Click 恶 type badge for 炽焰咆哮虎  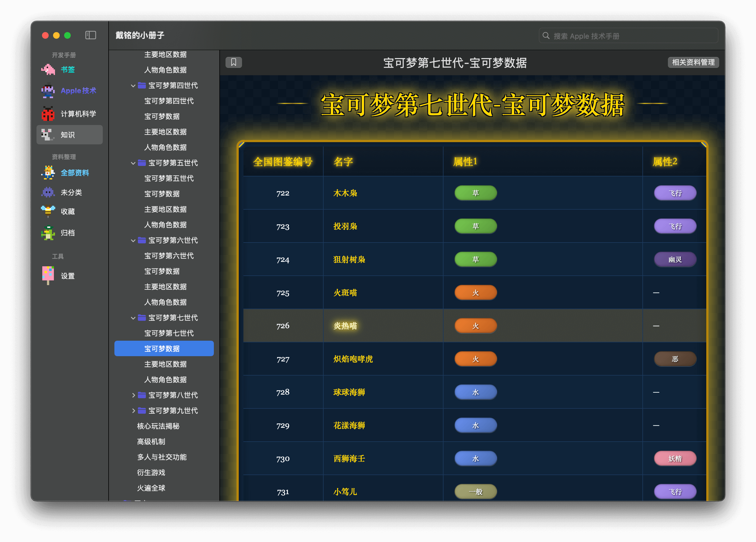click(x=675, y=359)
